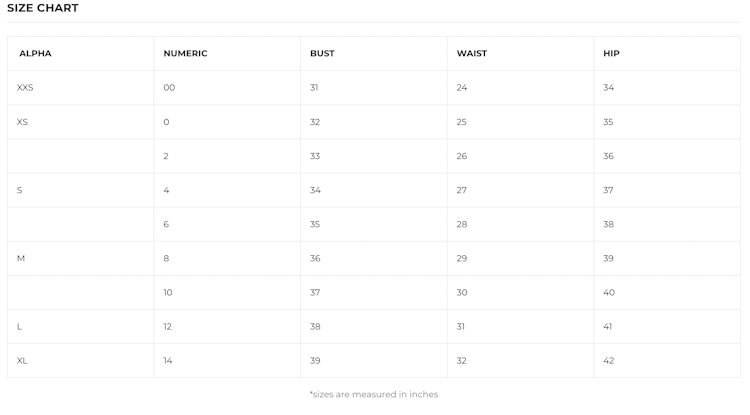Click waist measurement 28 cell
This screenshot has height=415, width=750.
462,224
